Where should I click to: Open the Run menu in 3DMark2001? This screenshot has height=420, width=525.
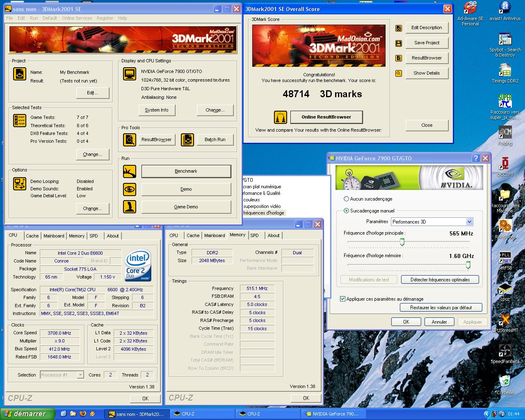coord(34,18)
